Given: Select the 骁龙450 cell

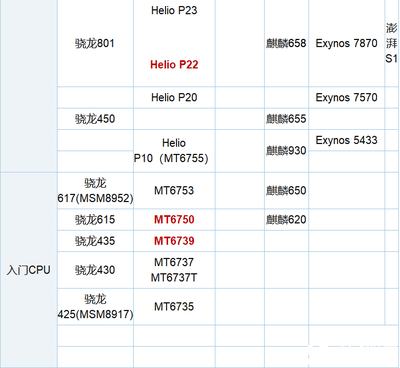Looking at the screenshot, I should [x=95, y=119].
